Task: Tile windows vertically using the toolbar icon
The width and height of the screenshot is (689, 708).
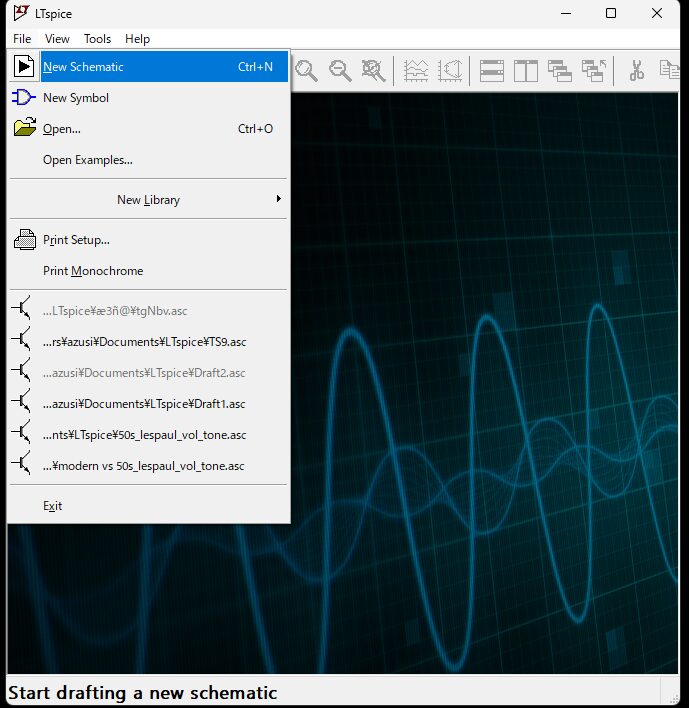Action: 525,69
